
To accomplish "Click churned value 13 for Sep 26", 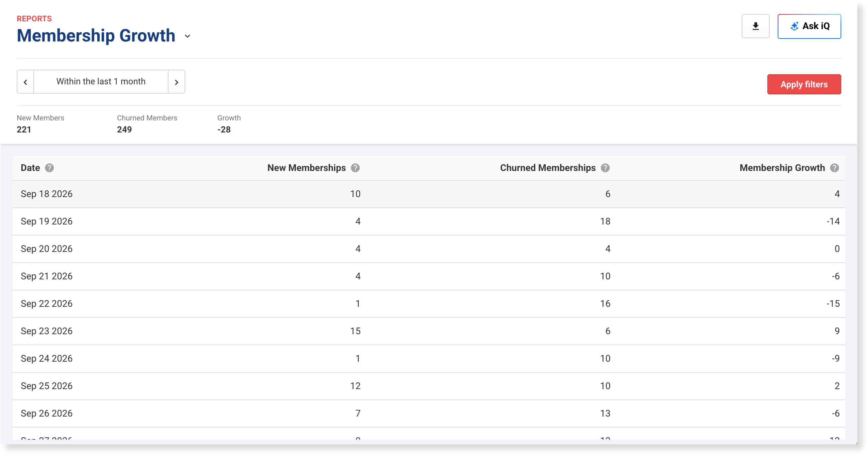I will [605, 414].
